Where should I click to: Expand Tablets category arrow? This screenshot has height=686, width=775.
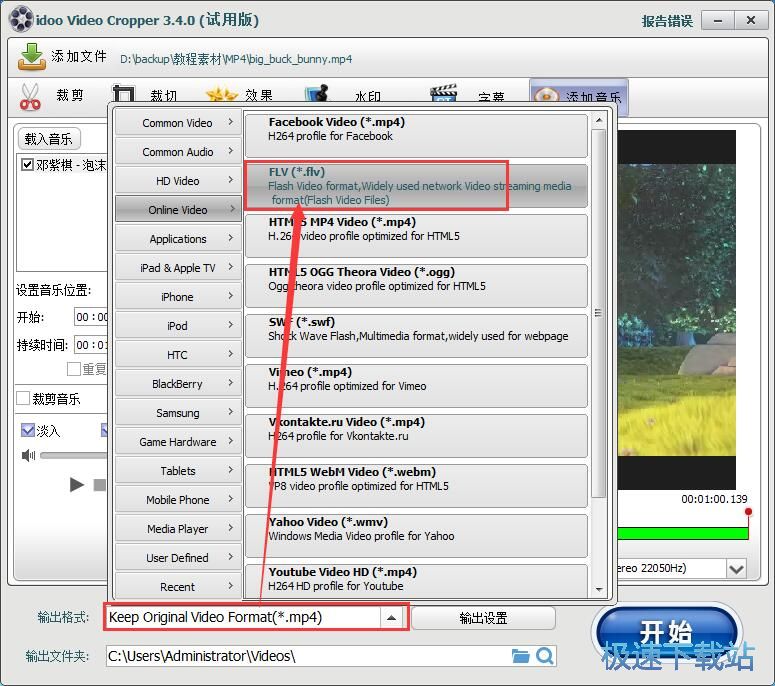tap(231, 470)
